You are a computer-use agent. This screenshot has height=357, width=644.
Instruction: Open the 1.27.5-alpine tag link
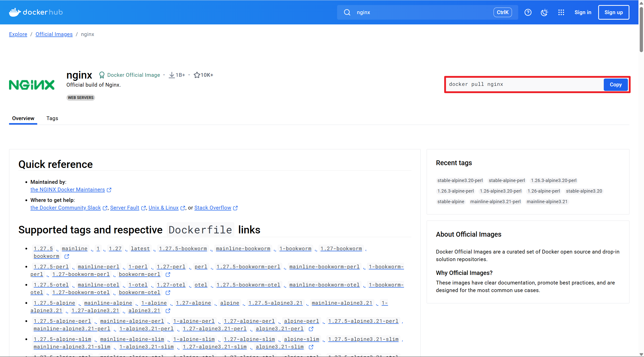pos(54,303)
